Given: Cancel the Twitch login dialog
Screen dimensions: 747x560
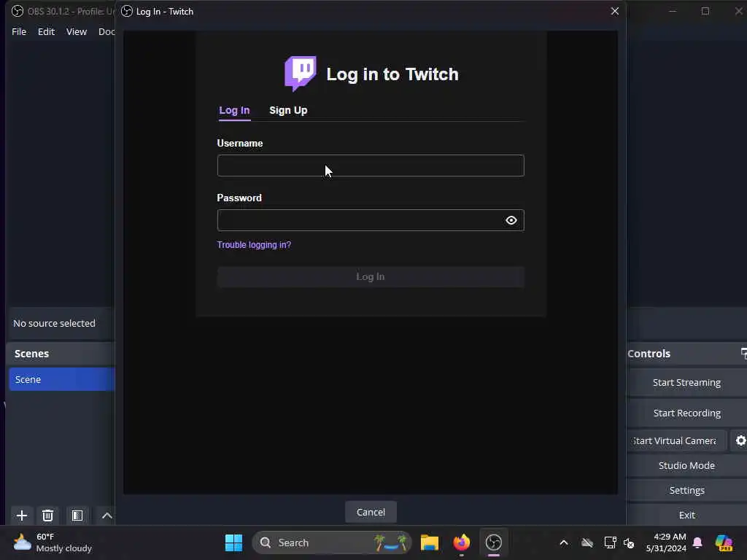Looking at the screenshot, I should pos(371,512).
